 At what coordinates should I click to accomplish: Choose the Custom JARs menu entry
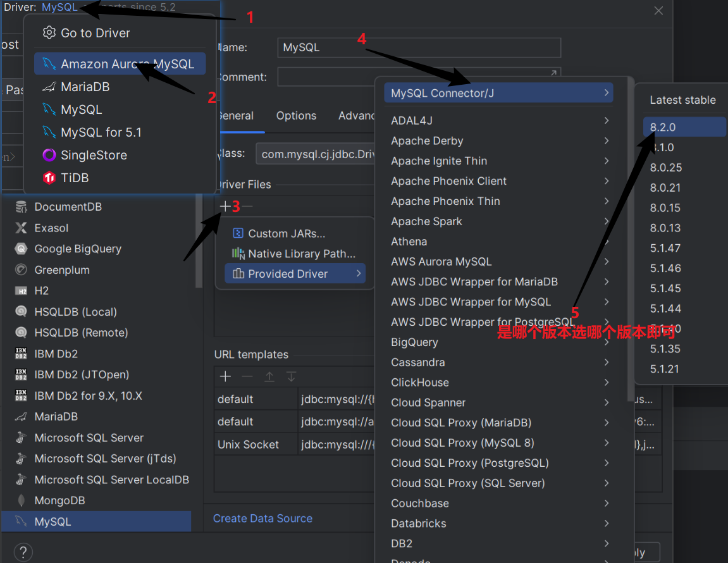click(295, 233)
